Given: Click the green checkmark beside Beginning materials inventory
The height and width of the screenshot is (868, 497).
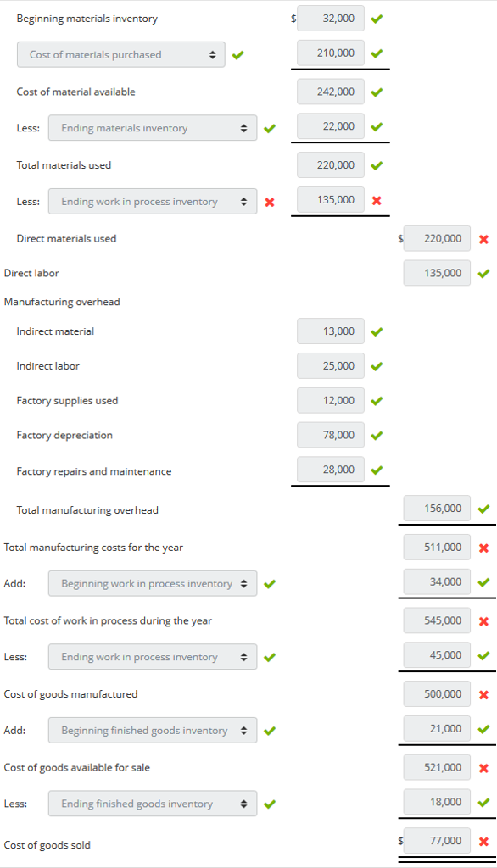Looking at the screenshot, I should click(x=376, y=19).
